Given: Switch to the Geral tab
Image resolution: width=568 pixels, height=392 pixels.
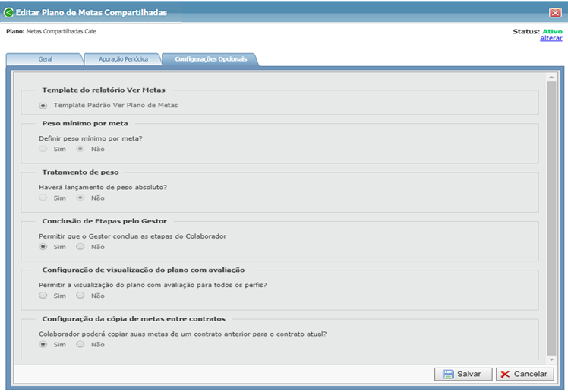Looking at the screenshot, I should point(46,58).
